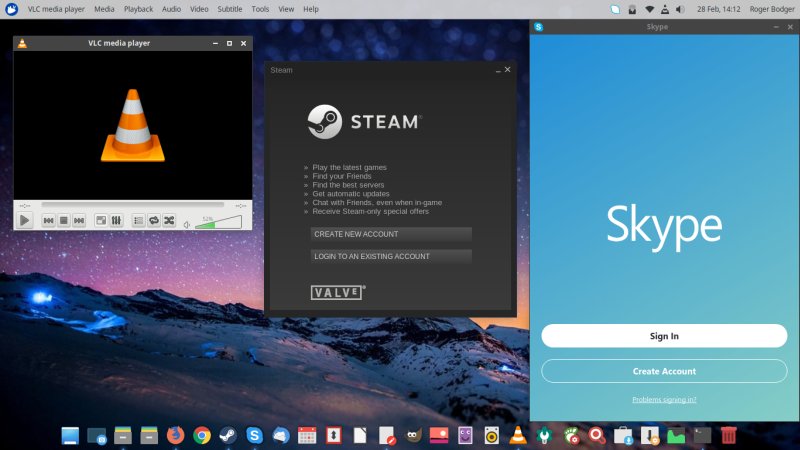This screenshot has height=450, width=800.
Task: Open download updater icon in dock
Action: click(649, 435)
